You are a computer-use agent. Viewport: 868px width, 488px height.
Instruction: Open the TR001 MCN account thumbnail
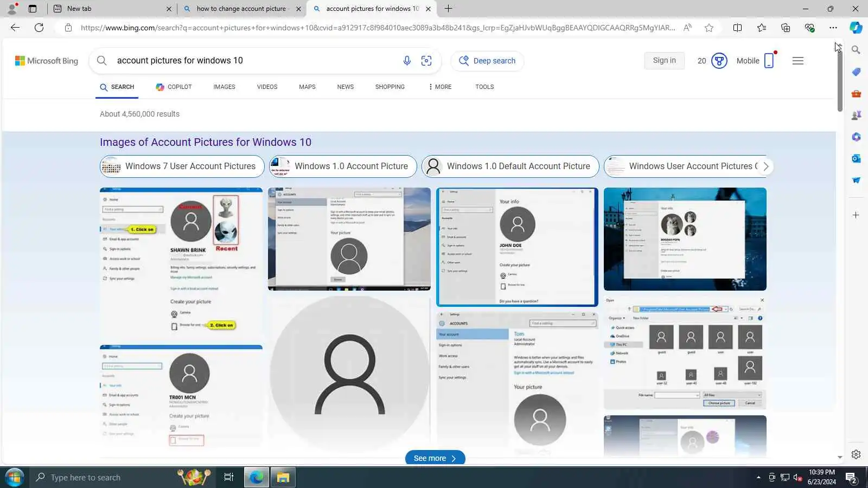(x=181, y=397)
